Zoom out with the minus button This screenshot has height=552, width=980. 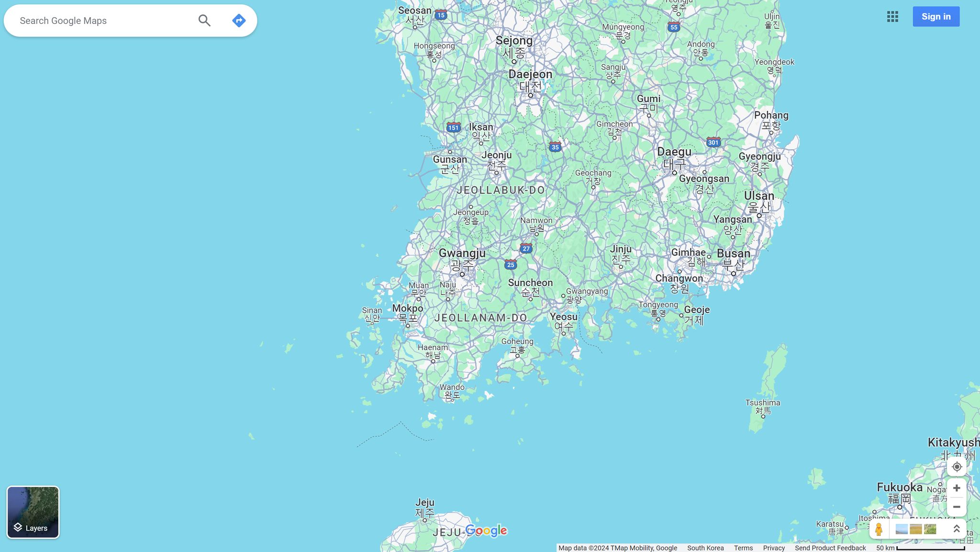[957, 507]
